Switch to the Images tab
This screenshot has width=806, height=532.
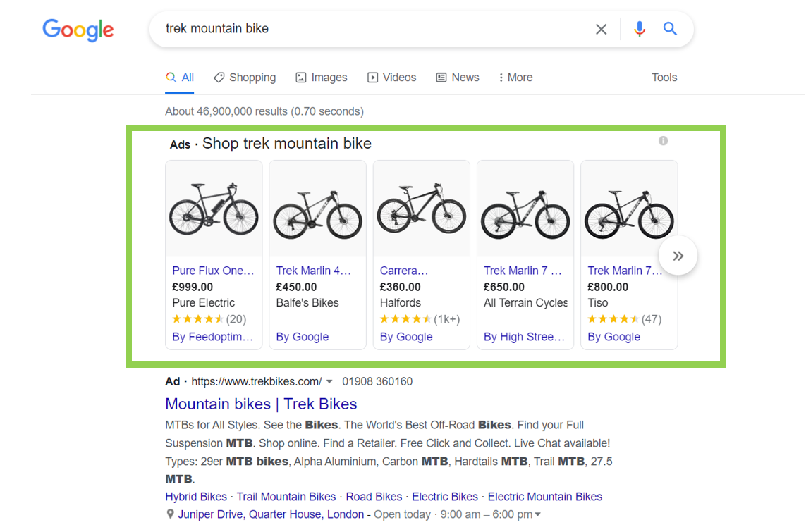[x=322, y=78]
